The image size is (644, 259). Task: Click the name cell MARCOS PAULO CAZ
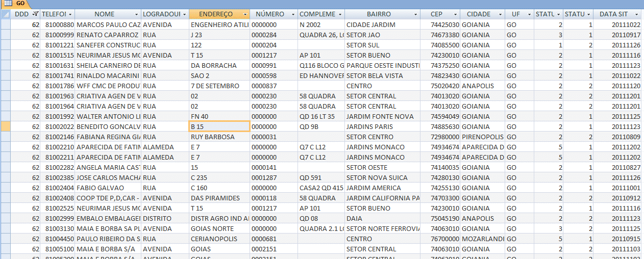[108, 24]
